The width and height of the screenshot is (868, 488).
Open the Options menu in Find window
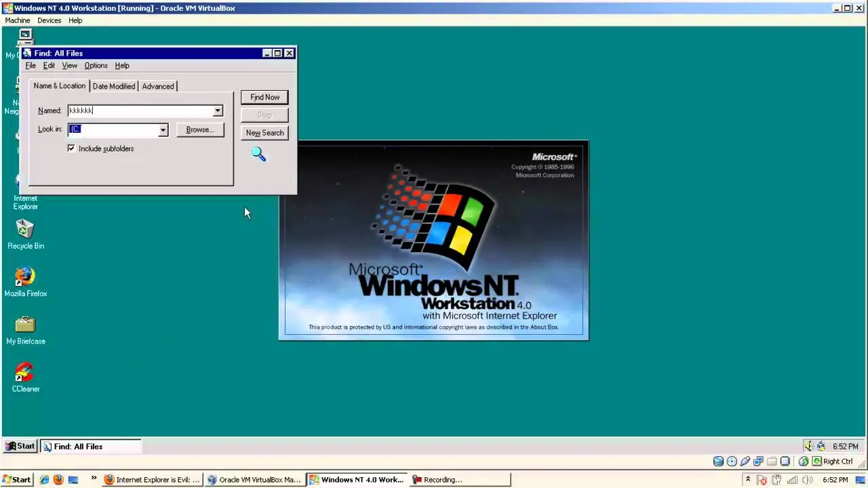[96, 65]
